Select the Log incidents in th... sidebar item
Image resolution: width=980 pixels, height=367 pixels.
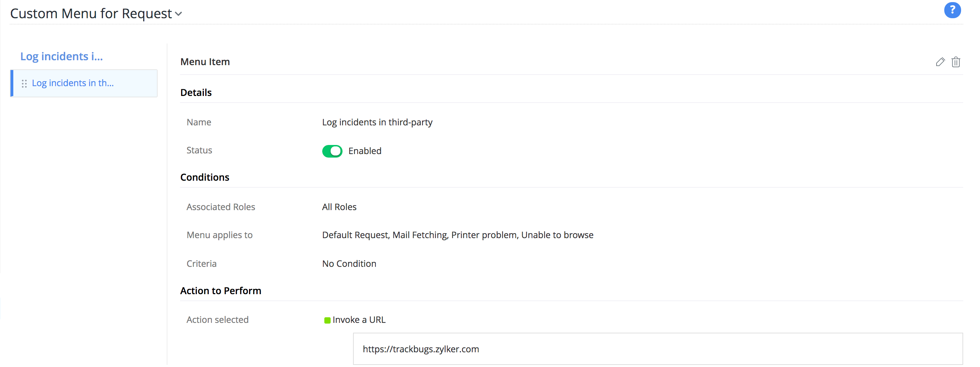tap(73, 83)
